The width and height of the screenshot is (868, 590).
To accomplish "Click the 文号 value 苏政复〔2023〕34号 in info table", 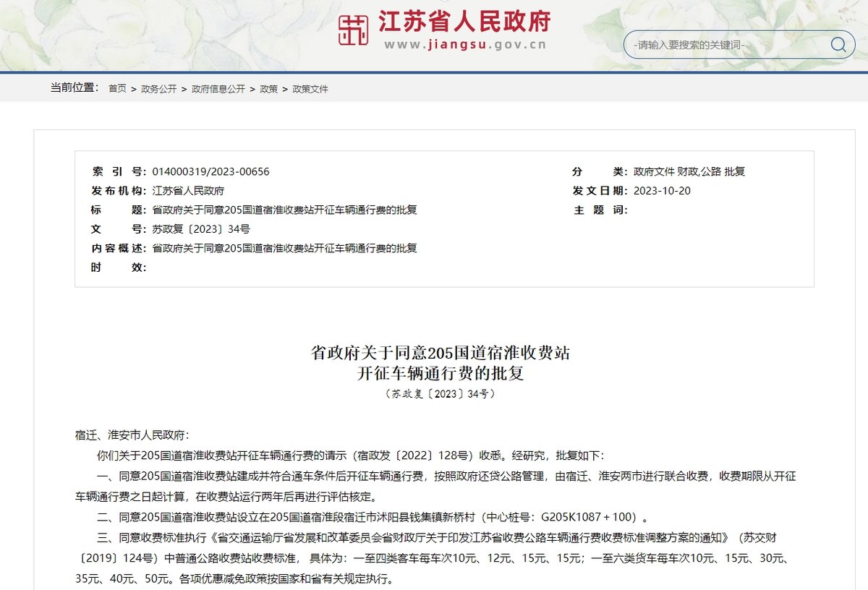I will pyautogui.click(x=201, y=229).
